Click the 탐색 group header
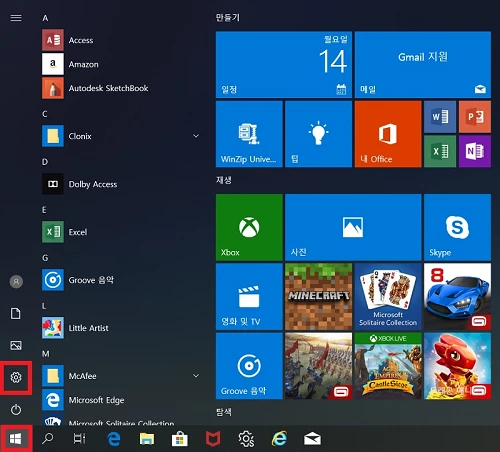The width and height of the screenshot is (500, 452). [224, 412]
